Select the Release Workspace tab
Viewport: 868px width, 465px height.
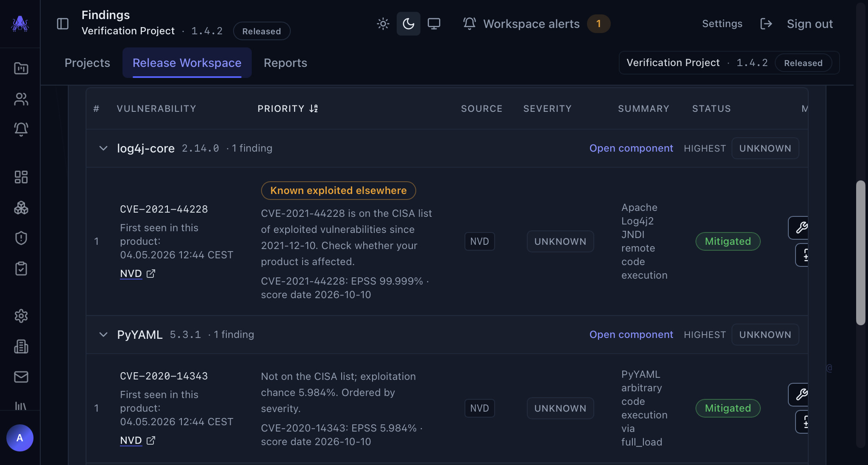click(187, 63)
